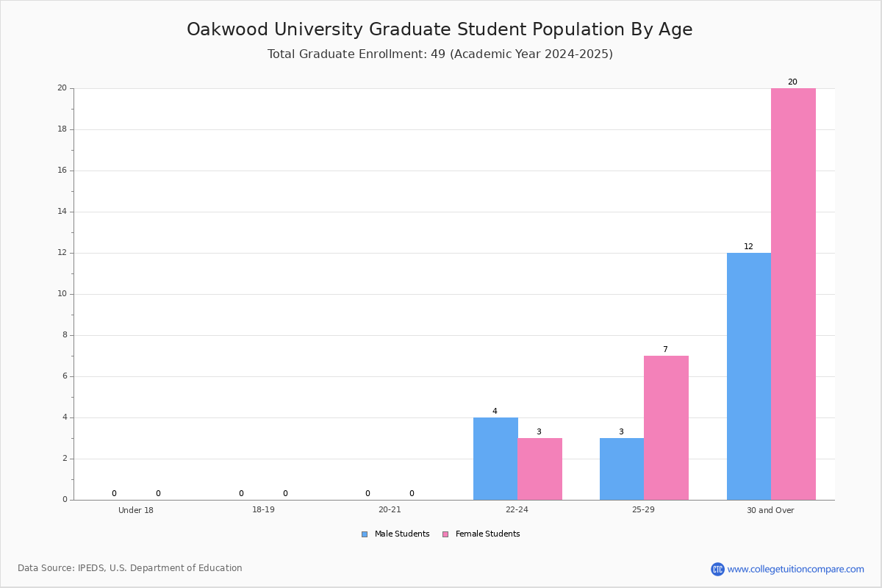The height and width of the screenshot is (588, 882).
Task: Open www.collegetuitioncompare.com link
Action: click(x=795, y=569)
